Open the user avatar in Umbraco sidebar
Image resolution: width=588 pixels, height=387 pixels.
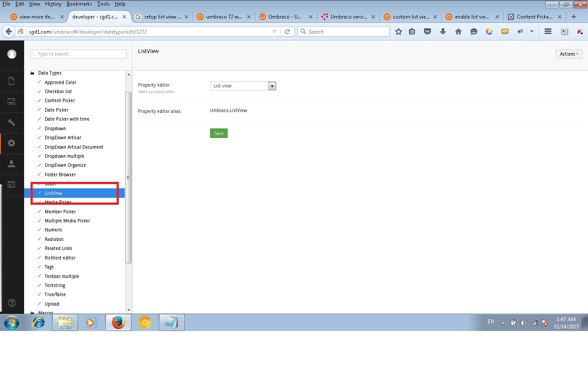coord(12,54)
